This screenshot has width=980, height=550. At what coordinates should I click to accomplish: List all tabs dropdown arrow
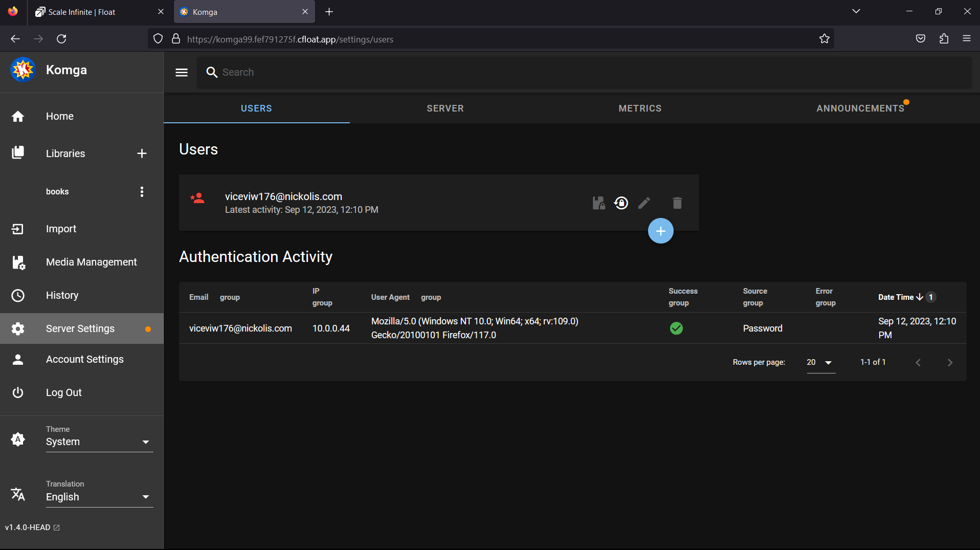pyautogui.click(x=856, y=12)
